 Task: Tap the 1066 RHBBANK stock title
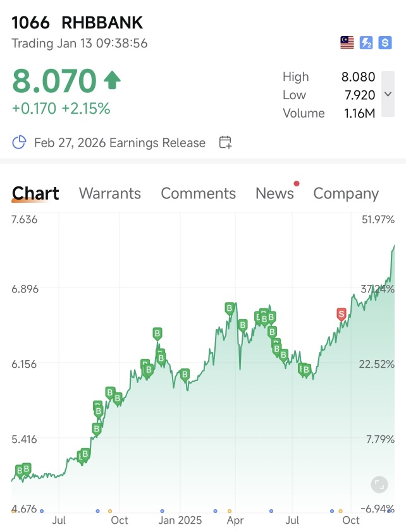[77, 23]
